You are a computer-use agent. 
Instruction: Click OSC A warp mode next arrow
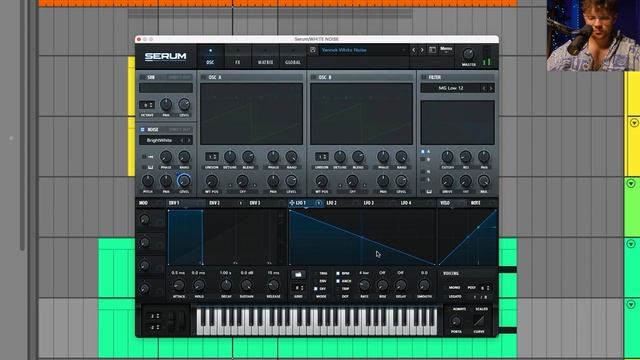[255, 185]
